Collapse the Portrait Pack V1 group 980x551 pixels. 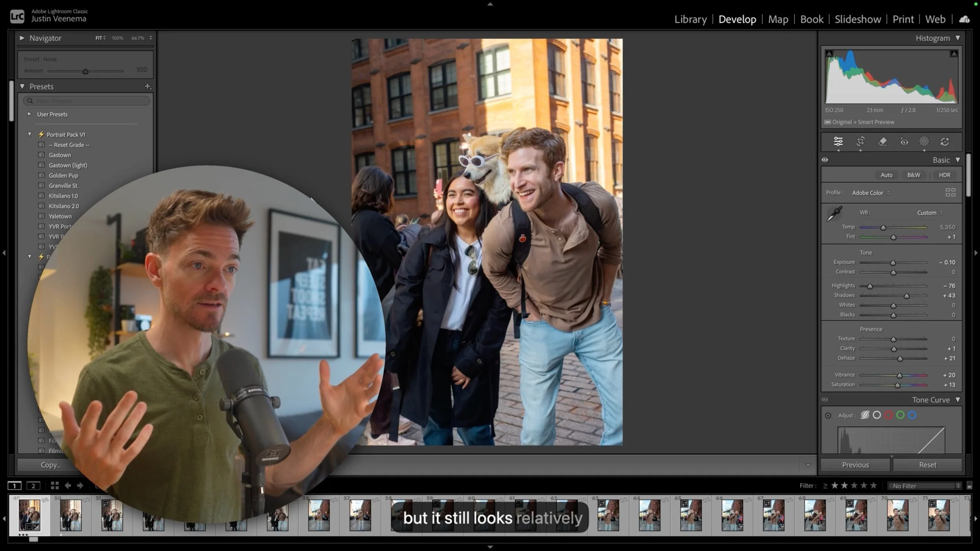(29, 134)
